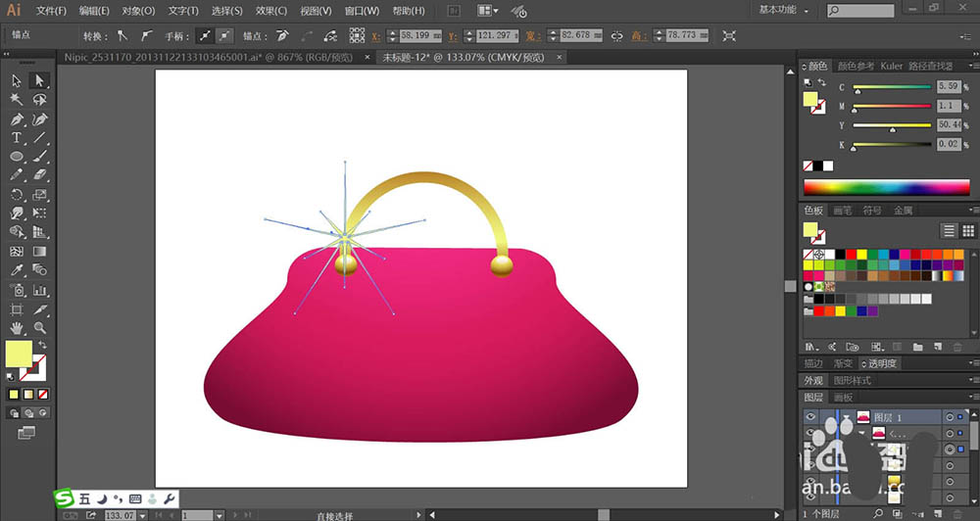The image size is (980, 521).
Task: Click the Eyedropper tool
Action: tap(17, 269)
